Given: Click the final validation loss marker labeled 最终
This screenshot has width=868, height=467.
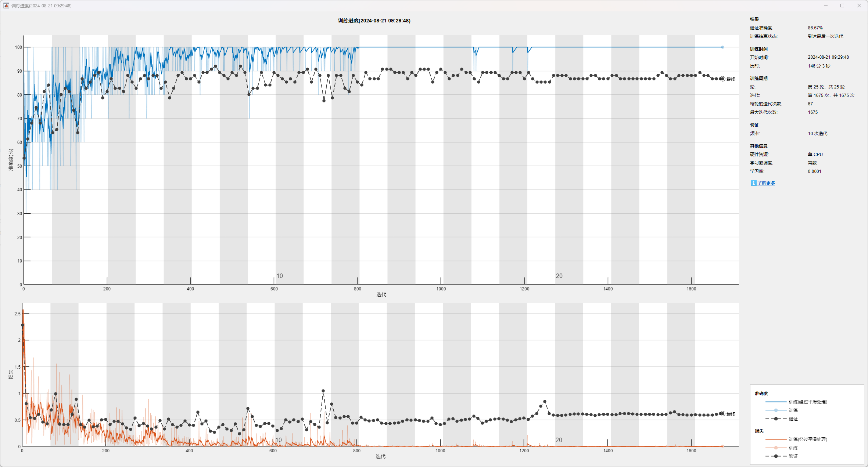Looking at the screenshot, I should (722, 414).
